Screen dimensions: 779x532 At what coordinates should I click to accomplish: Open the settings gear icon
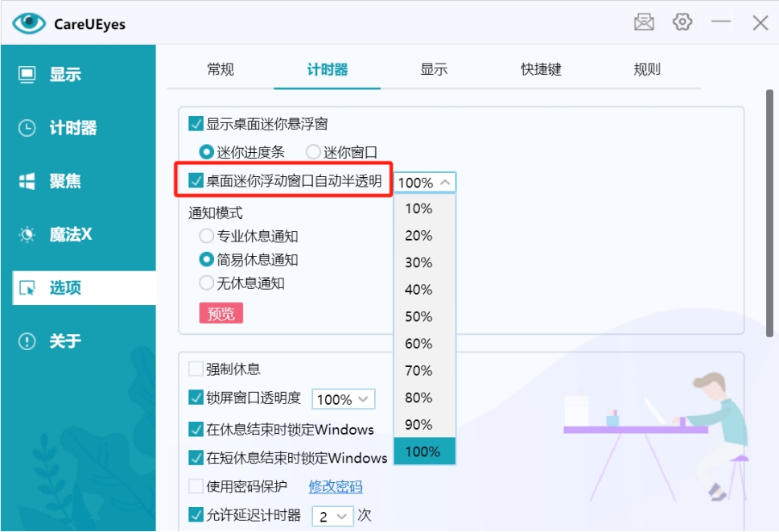click(x=682, y=22)
